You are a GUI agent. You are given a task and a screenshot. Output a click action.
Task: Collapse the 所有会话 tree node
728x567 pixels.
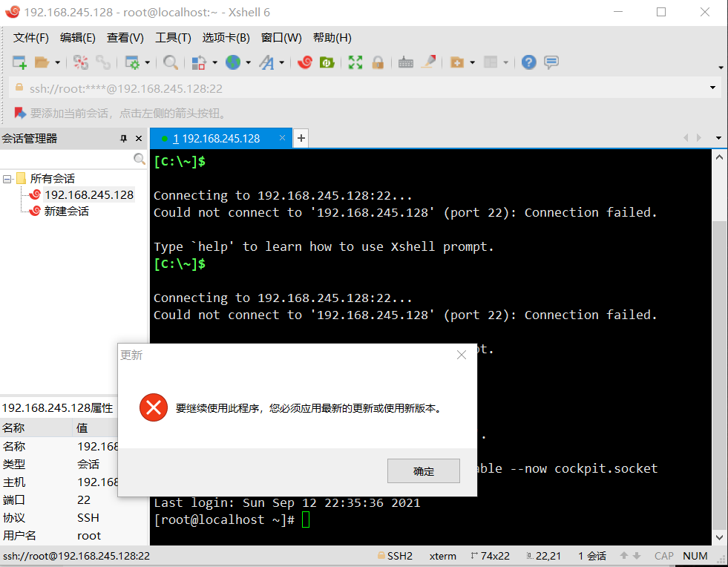pos(7,179)
